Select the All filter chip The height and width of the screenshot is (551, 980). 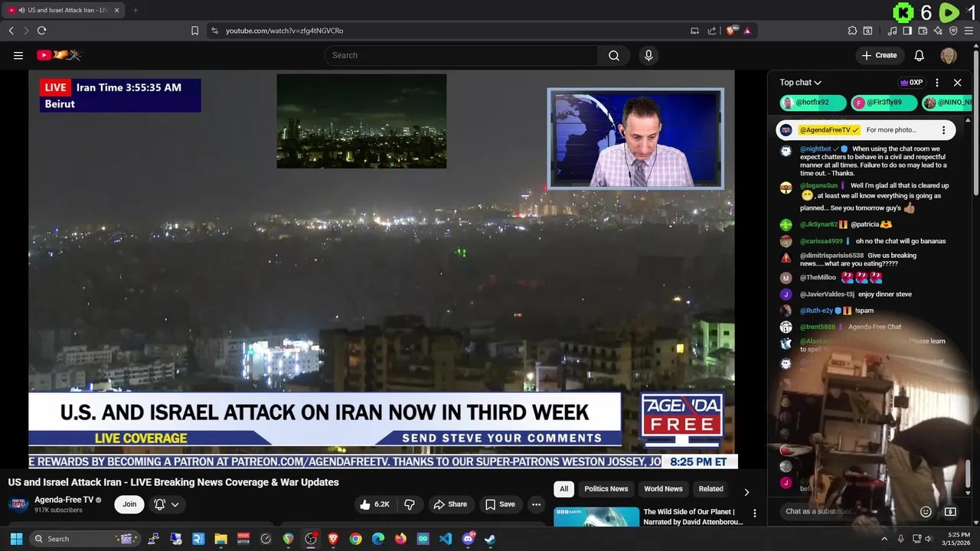pos(563,489)
